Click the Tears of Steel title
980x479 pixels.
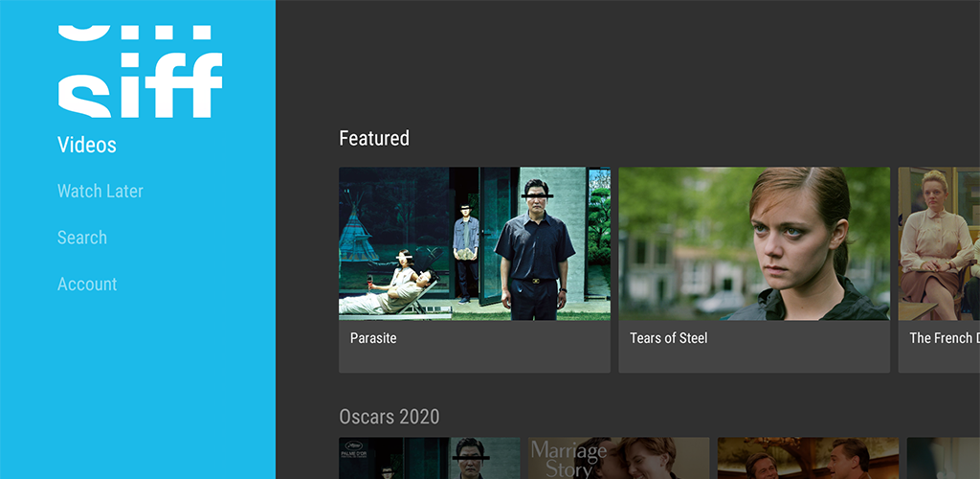click(668, 338)
